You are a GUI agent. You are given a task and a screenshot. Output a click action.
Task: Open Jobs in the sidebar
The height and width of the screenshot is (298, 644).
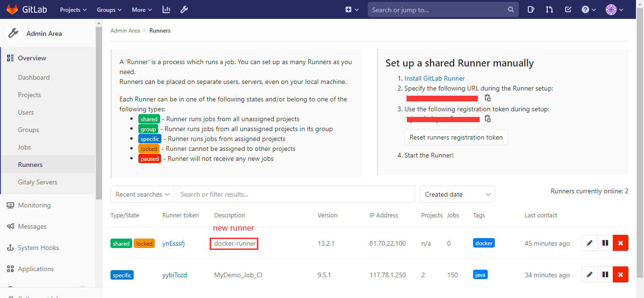click(x=25, y=147)
